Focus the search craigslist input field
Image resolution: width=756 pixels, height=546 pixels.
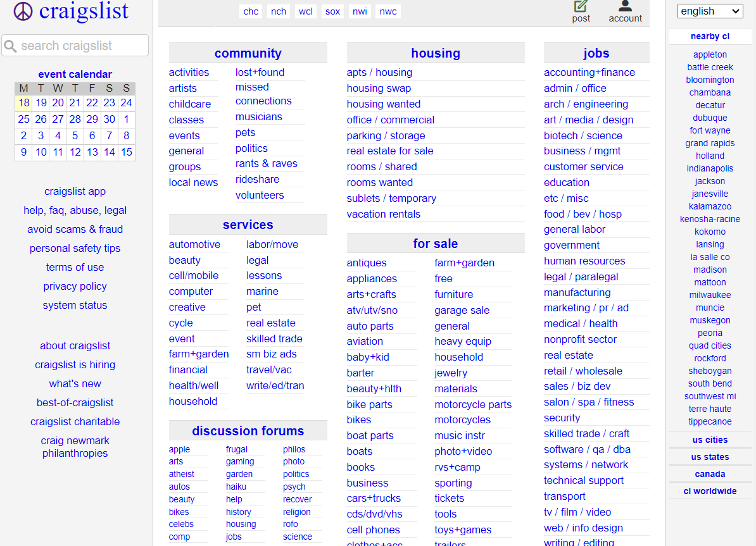(x=75, y=46)
